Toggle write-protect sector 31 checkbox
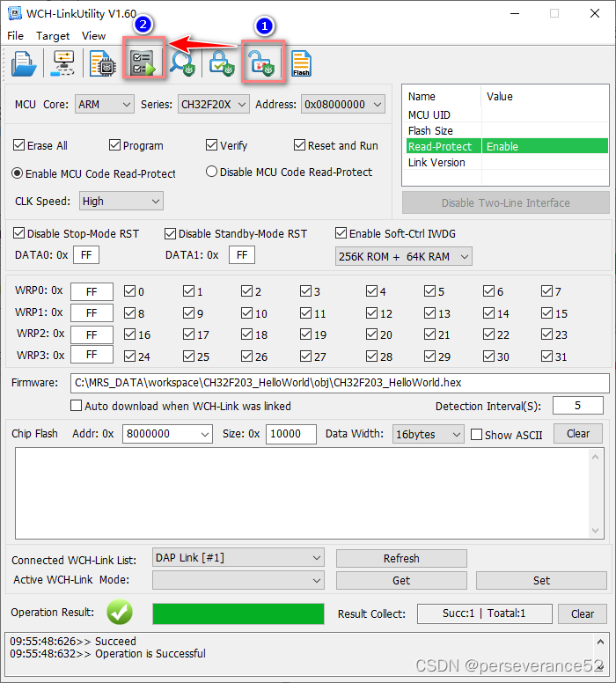The height and width of the screenshot is (683, 616). click(546, 356)
